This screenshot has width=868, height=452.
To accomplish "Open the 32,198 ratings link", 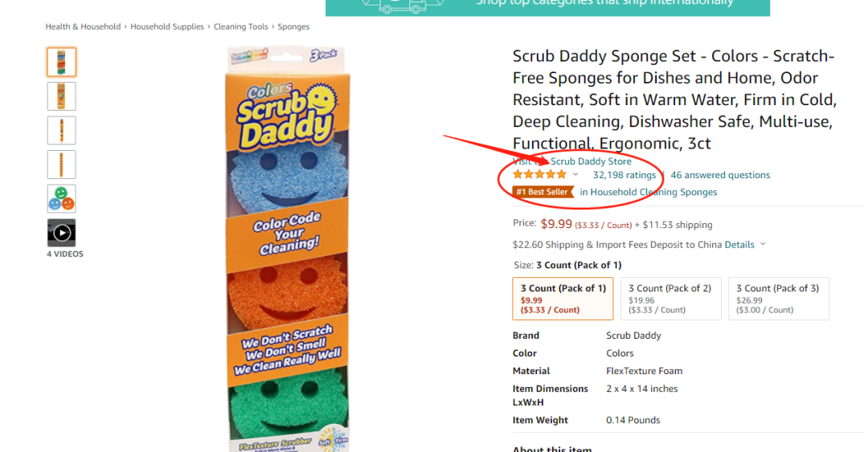I will pos(624,175).
